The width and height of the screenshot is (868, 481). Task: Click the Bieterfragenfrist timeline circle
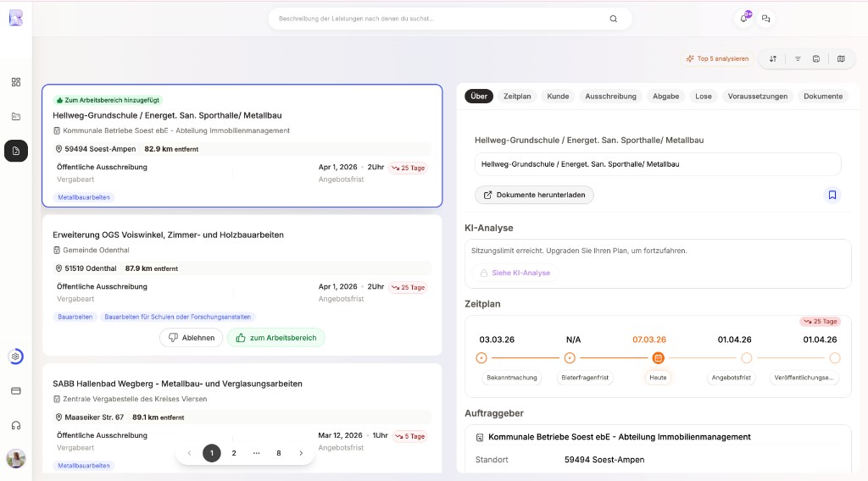[570, 358]
